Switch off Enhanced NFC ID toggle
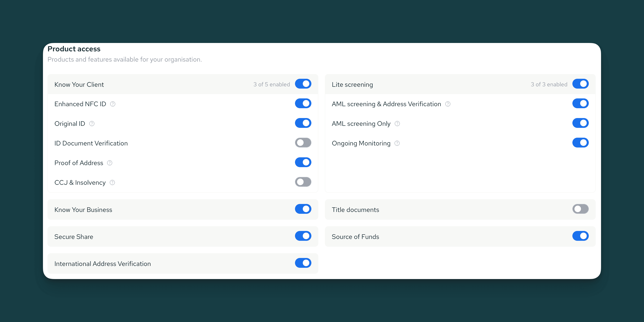The width and height of the screenshot is (644, 322). pos(303,104)
